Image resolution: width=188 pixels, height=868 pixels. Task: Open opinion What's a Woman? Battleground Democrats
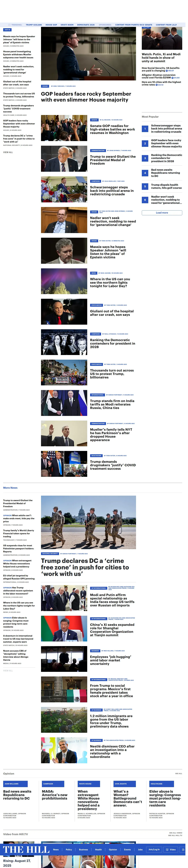coord(127,798)
